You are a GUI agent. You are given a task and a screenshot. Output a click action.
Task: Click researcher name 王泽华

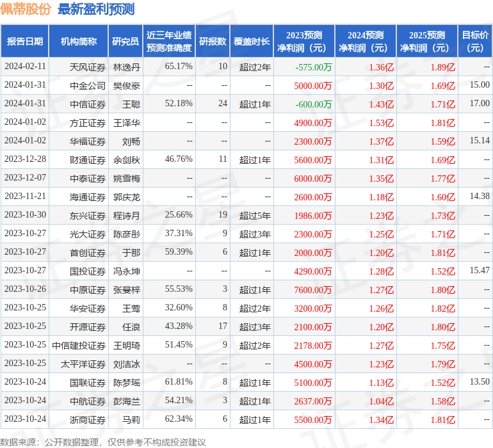click(126, 123)
